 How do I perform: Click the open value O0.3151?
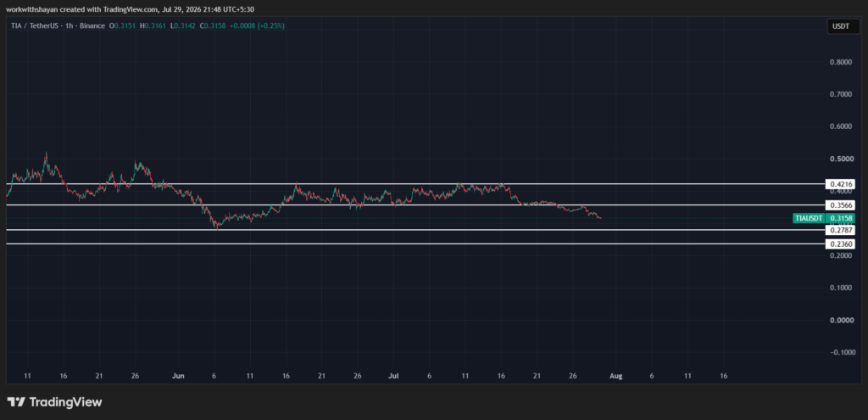click(x=120, y=25)
